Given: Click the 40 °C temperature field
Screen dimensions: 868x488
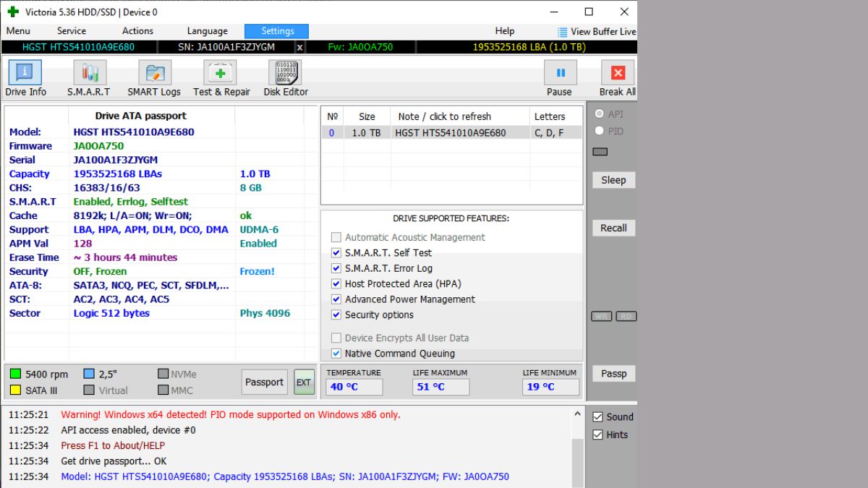Looking at the screenshot, I should click(x=354, y=387).
